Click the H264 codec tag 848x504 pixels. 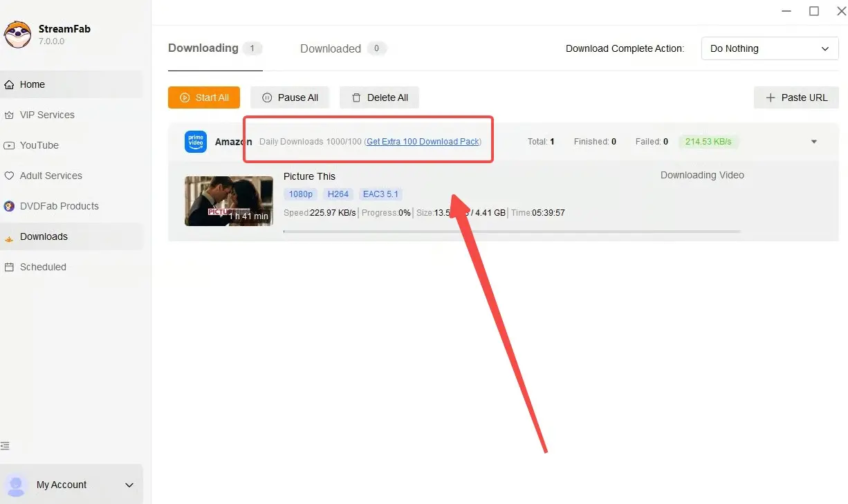point(338,194)
